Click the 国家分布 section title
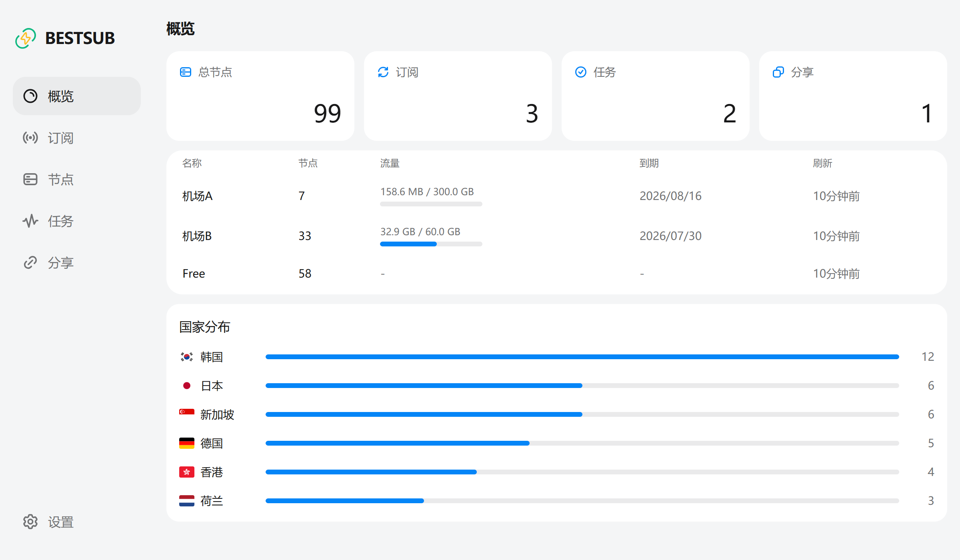This screenshot has width=960, height=560. click(x=204, y=327)
